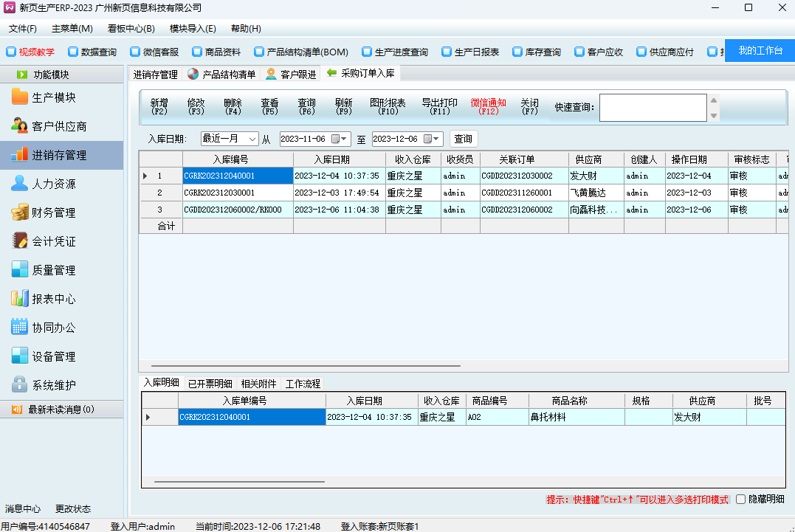Click the 采购订单入库 tab arrow icon

click(x=331, y=73)
